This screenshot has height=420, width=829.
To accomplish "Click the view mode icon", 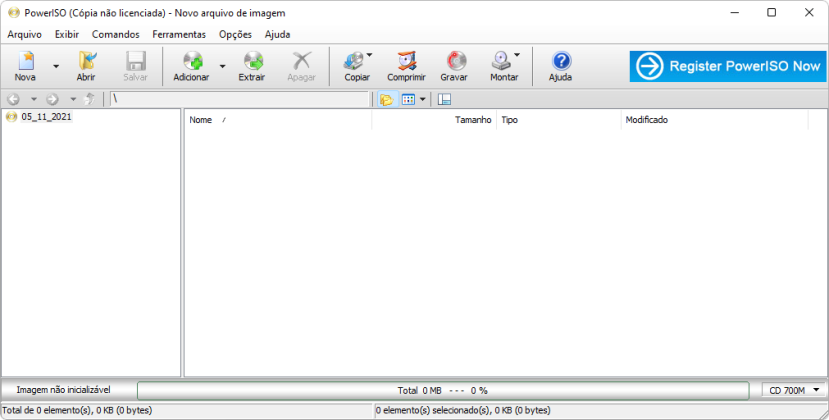I will pyautogui.click(x=408, y=99).
